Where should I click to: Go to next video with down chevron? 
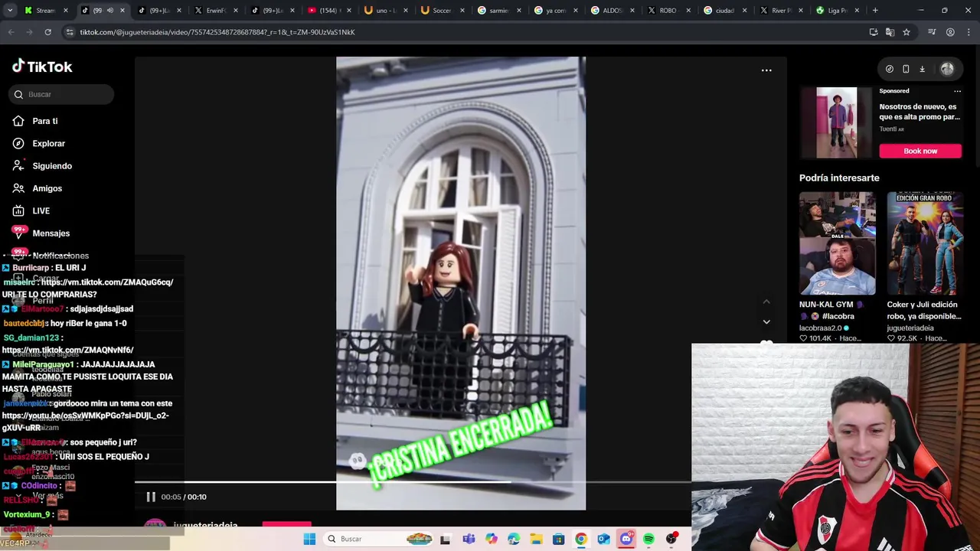click(766, 321)
